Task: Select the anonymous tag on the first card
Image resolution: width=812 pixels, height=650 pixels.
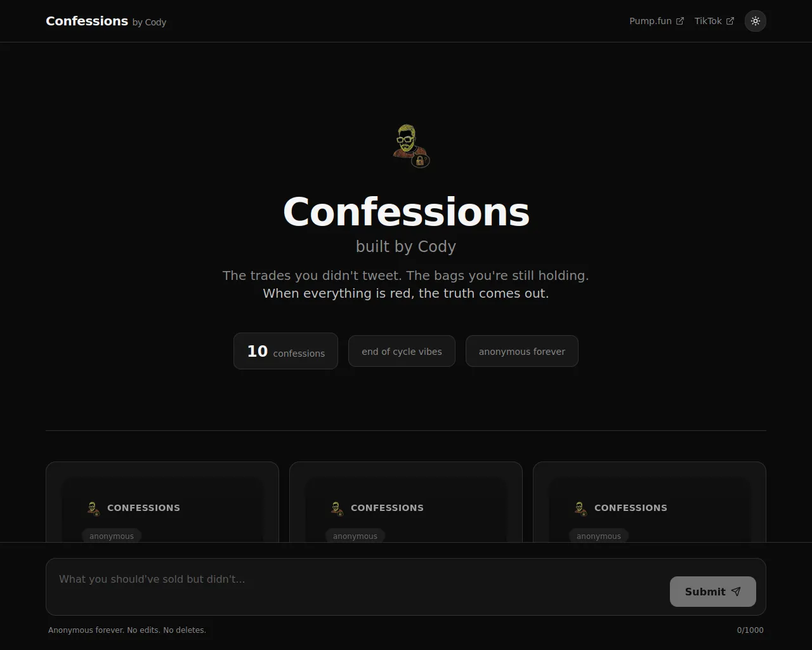Action: (x=112, y=536)
